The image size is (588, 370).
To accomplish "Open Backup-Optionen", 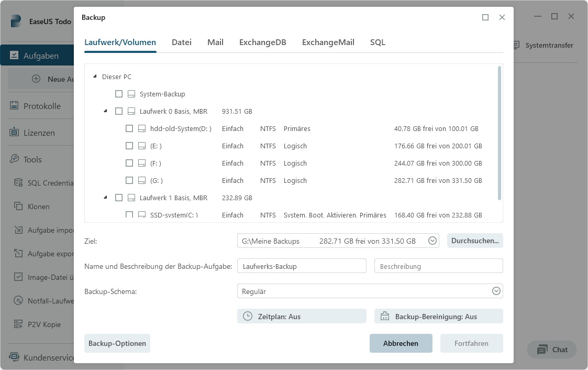I will point(117,343).
